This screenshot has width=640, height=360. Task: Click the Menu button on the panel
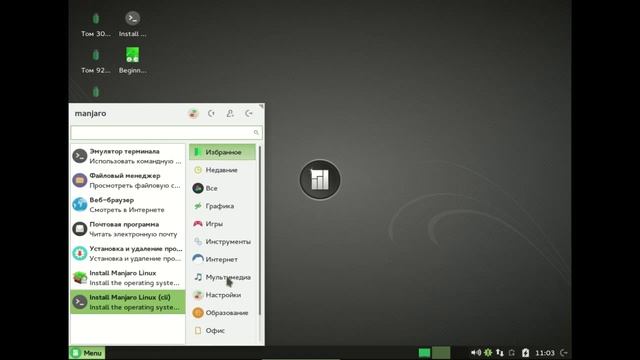(87, 353)
